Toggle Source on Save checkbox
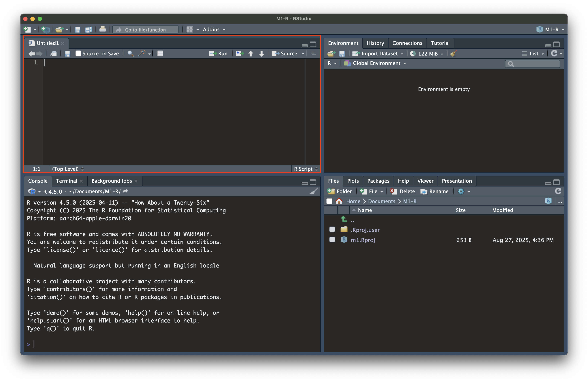Image resolution: width=588 pixels, height=382 pixels. [78, 54]
